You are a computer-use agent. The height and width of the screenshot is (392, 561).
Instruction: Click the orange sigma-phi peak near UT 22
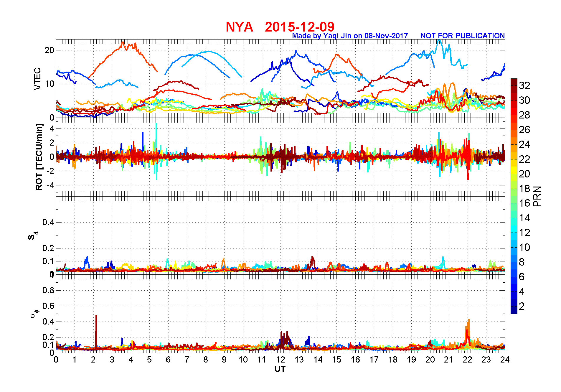(468, 332)
